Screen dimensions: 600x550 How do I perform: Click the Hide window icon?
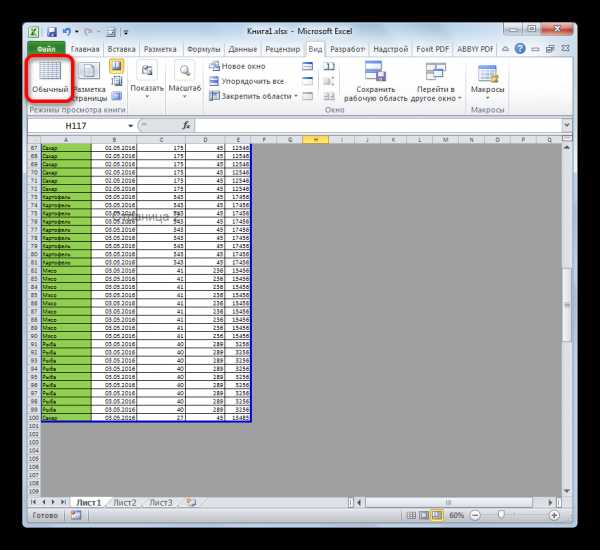pos(308,81)
